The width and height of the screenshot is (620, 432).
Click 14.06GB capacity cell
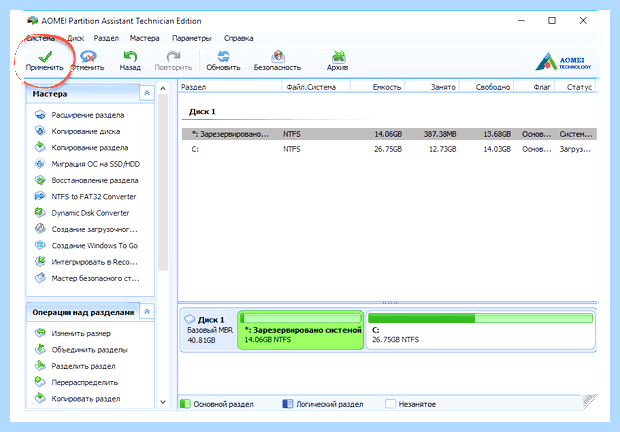388,134
